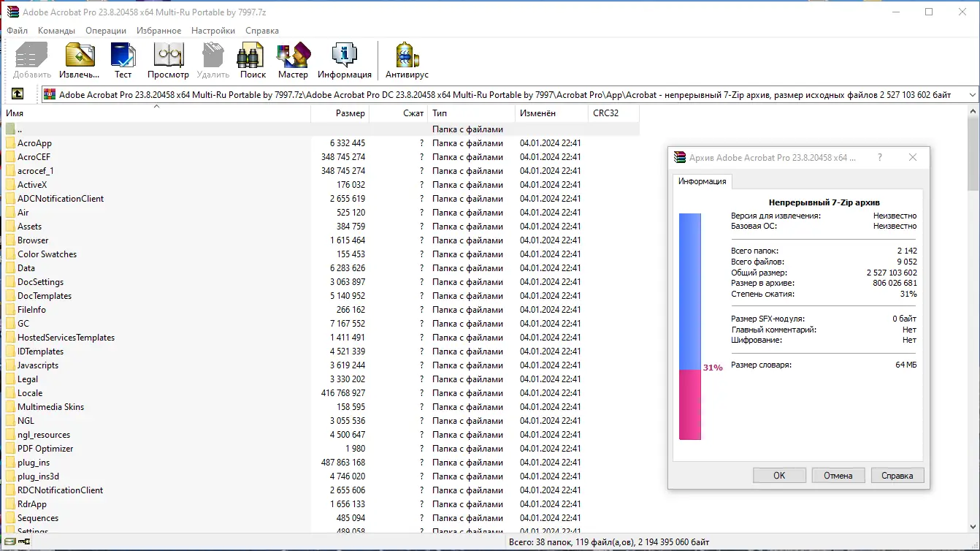Open the Операции menu

click(106, 31)
